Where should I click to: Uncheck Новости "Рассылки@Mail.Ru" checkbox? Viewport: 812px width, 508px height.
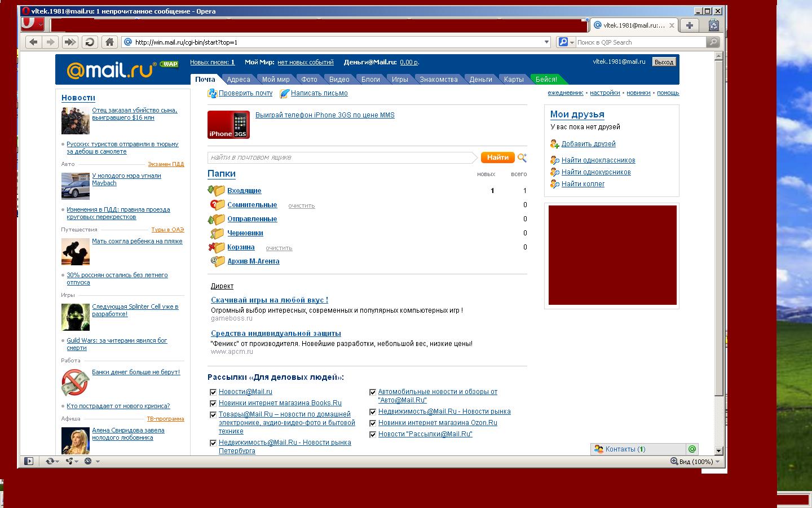tap(373, 435)
